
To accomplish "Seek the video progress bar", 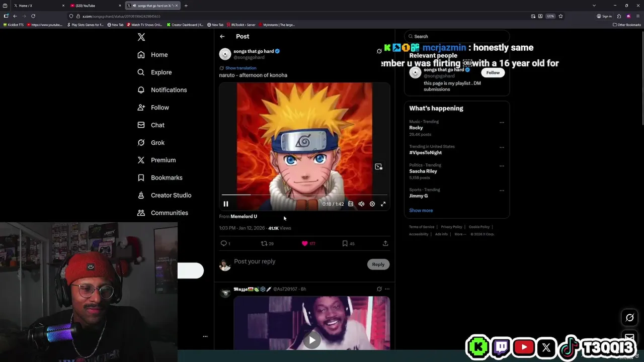I will (x=304, y=195).
